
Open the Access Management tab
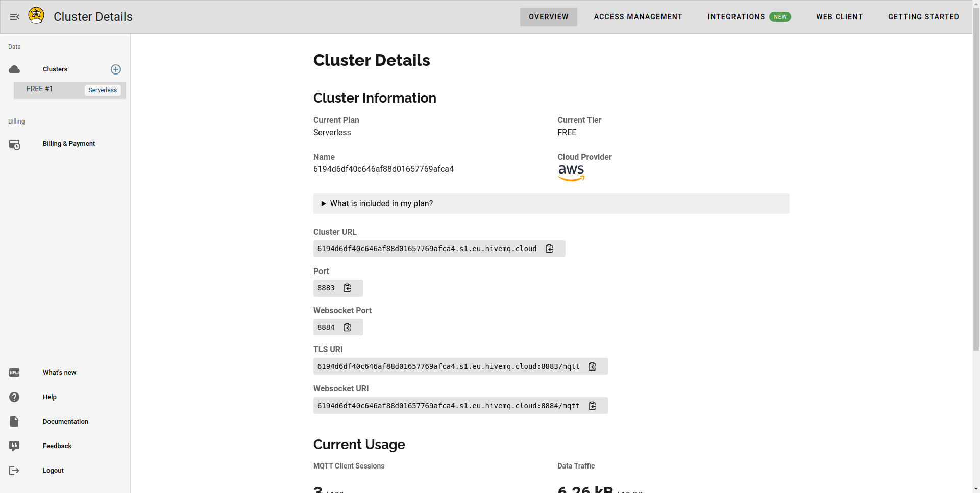pos(638,17)
